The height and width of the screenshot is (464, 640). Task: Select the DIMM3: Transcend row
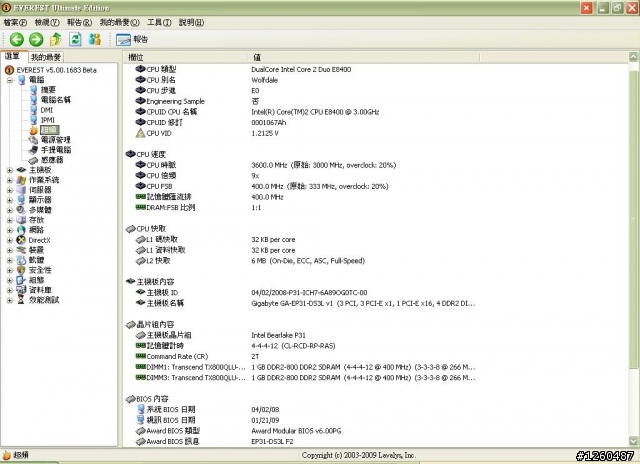[x=305, y=377]
